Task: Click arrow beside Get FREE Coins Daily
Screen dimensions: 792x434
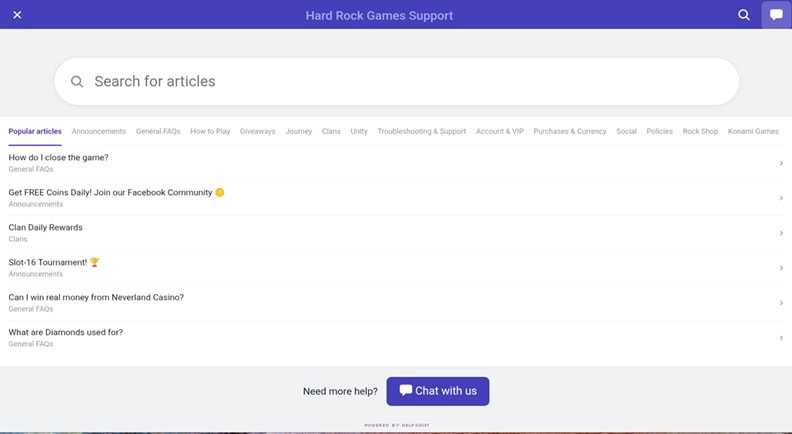Action: click(780, 198)
